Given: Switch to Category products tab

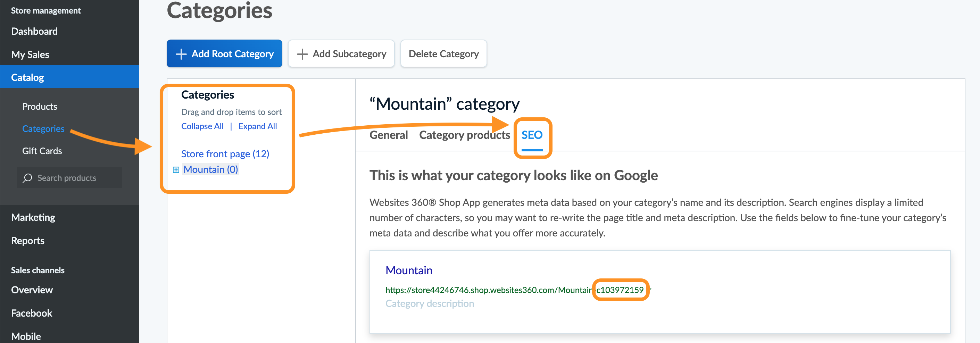Looking at the screenshot, I should [464, 135].
